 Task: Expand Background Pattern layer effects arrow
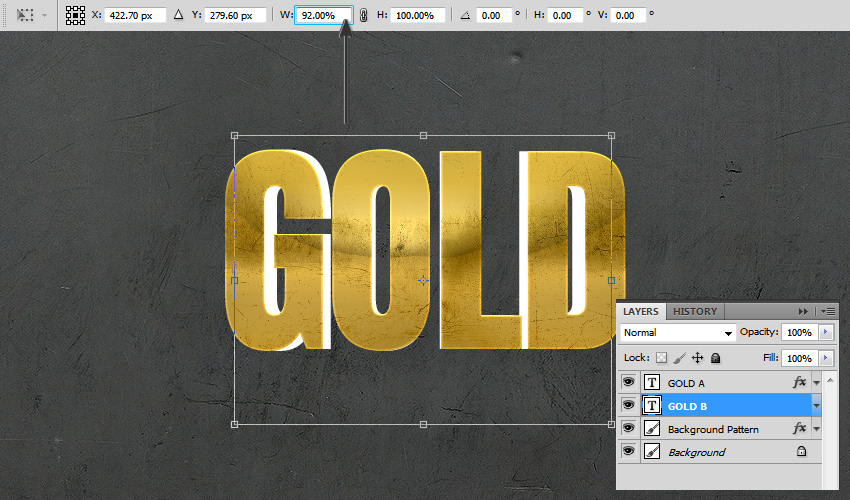816,430
